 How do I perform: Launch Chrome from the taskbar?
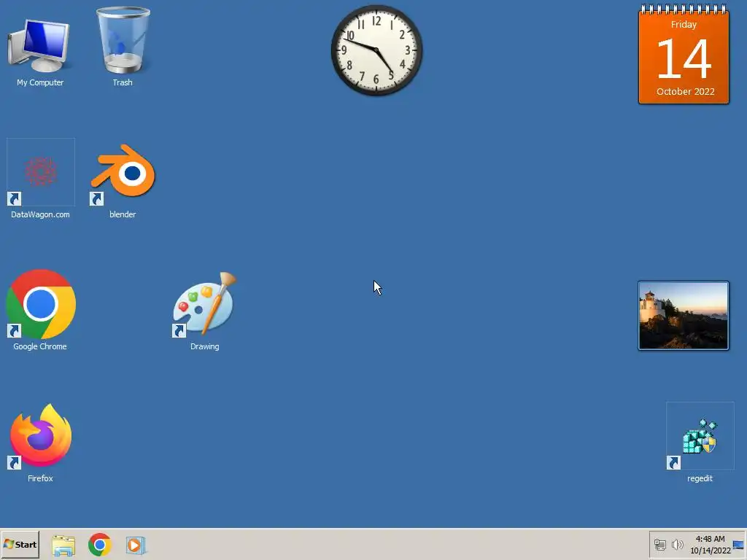(x=99, y=545)
